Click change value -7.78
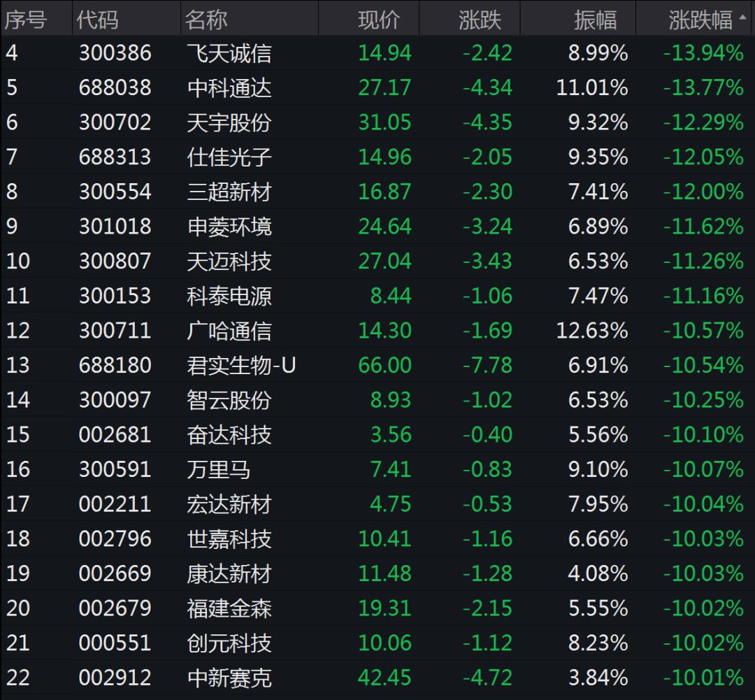This screenshot has width=755, height=700. coord(487,365)
